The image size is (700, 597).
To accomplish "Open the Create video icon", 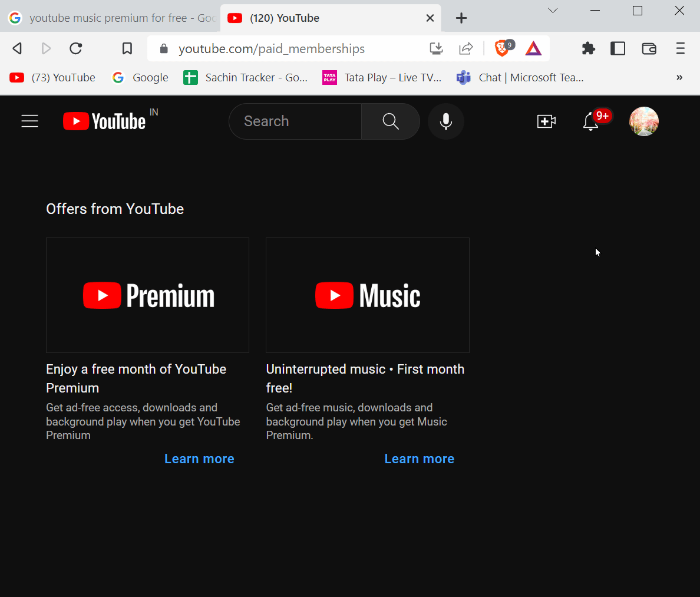I will (546, 121).
